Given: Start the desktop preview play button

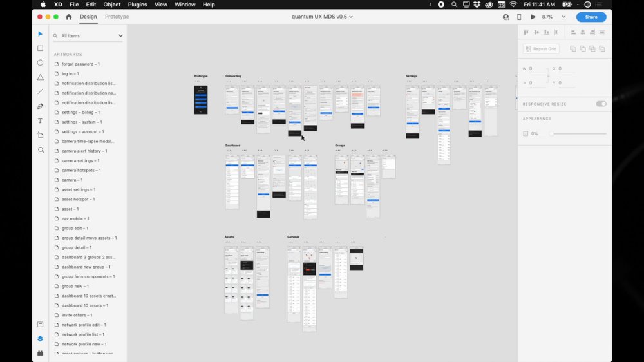Looking at the screenshot, I should click(533, 17).
